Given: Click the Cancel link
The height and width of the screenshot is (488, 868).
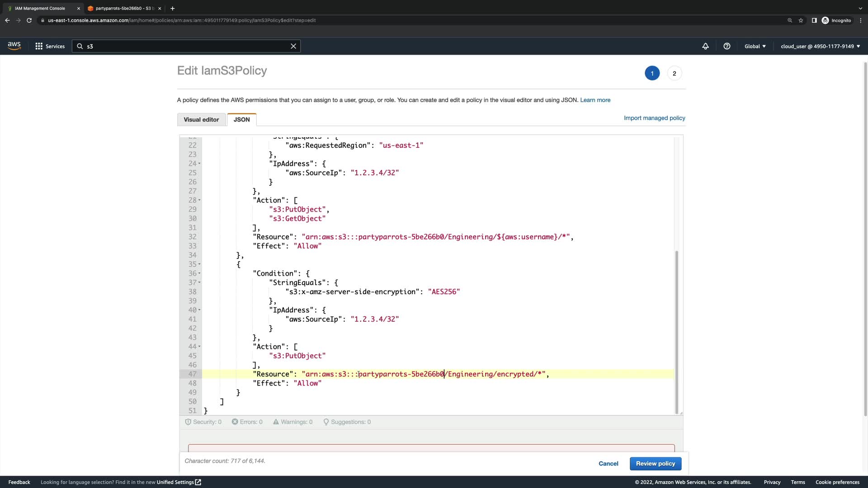Looking at the screenshot, I should click(x=608, y=464).
